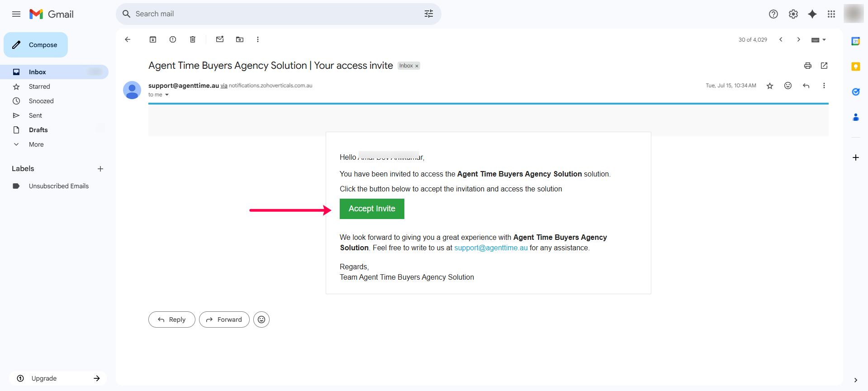Screen dimensions: 868x391
Task: Archive this email using the toolbar icon
Action: (153, 39)
